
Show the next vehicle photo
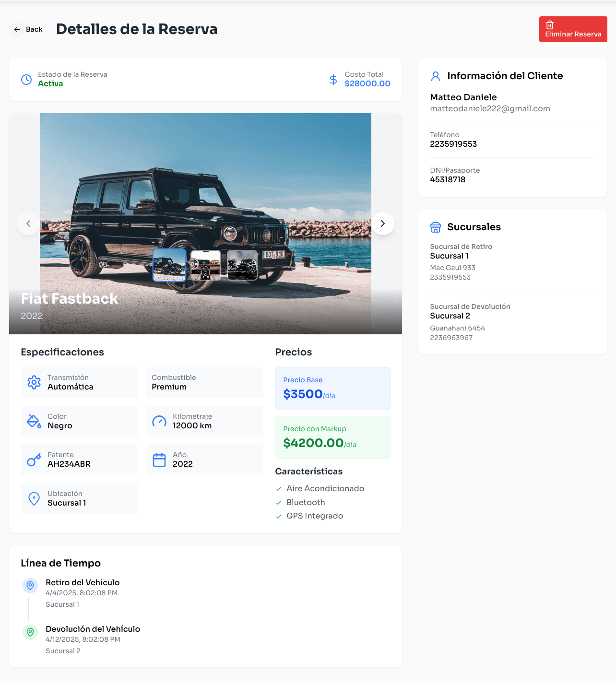(x=383, y=224)
